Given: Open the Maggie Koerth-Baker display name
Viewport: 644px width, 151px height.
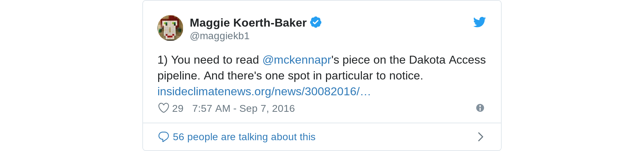Looking at the screenshot, I should coord(248,23).
